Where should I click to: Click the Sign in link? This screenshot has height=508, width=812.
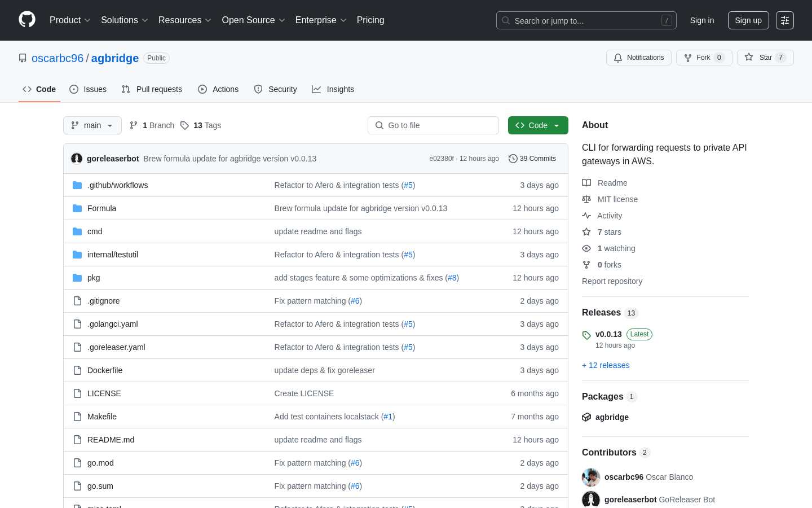pyautogui.click(x=702, y=20)
